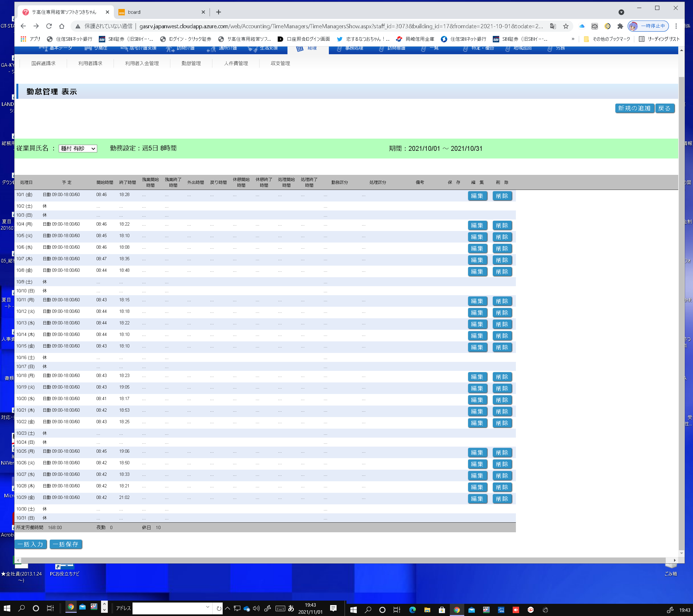The image size is (693, 616).
Task: Show hidden system tray icons
Action: (227, 609)
